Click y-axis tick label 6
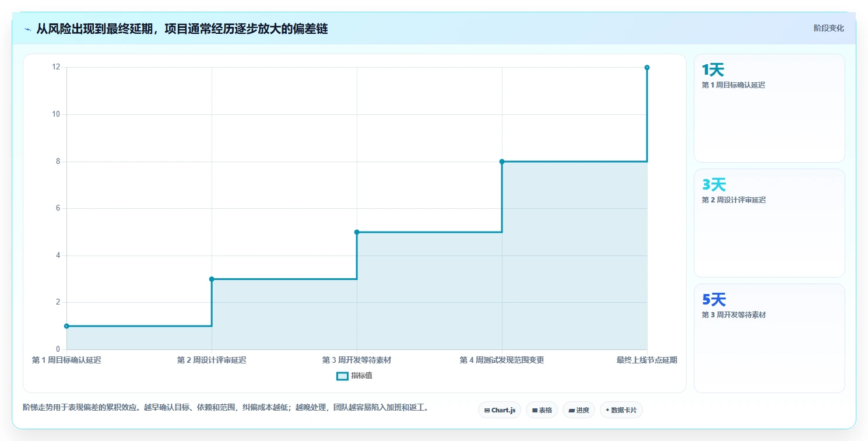 (58, 208)
